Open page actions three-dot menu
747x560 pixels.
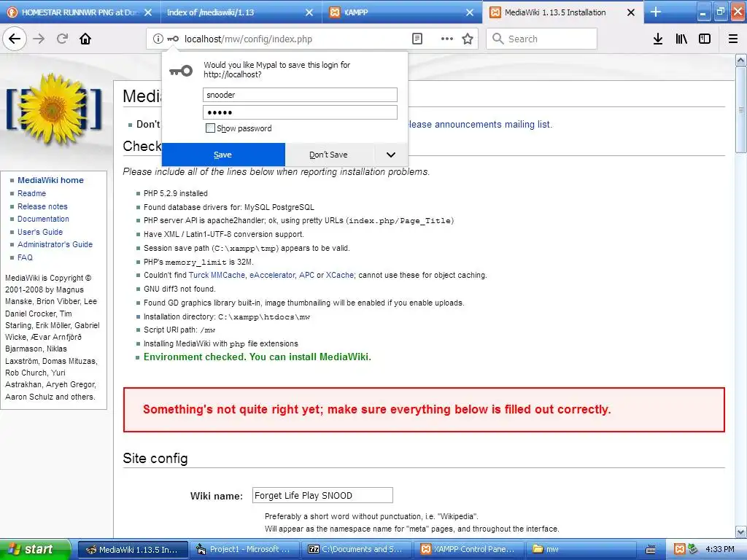pos(447,39)
